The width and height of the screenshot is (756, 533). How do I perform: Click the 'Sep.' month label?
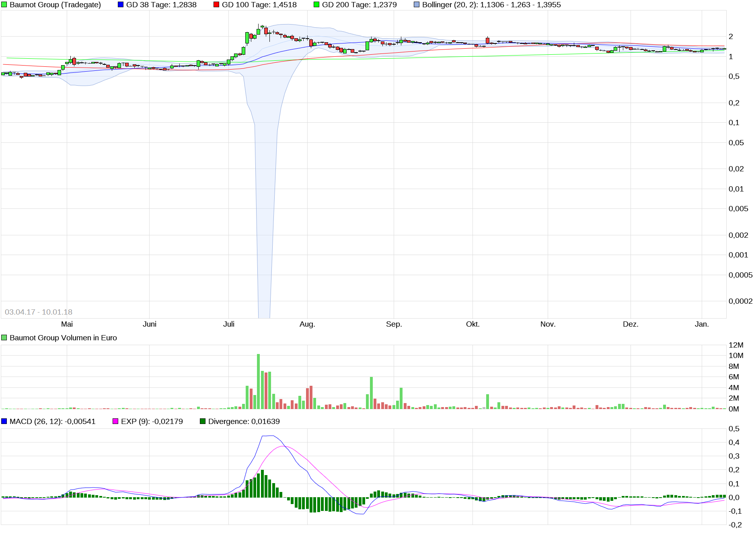click(394, 324)
